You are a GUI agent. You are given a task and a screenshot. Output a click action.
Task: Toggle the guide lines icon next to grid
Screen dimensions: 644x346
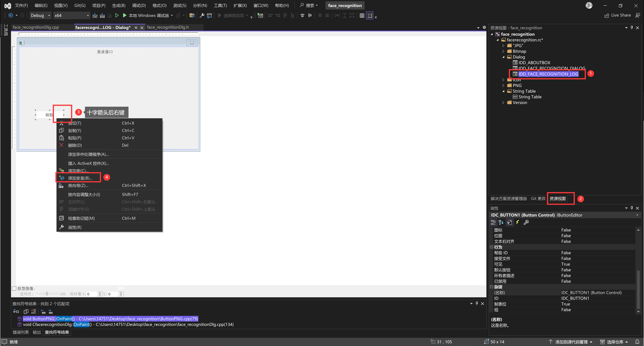click(x=370, y=16)
